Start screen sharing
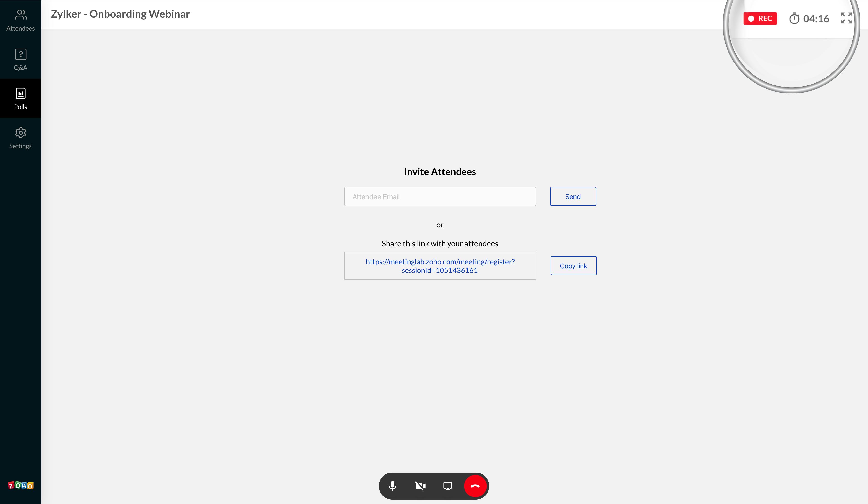The height and width of the screenshot is (504, 868). [447, 486]
